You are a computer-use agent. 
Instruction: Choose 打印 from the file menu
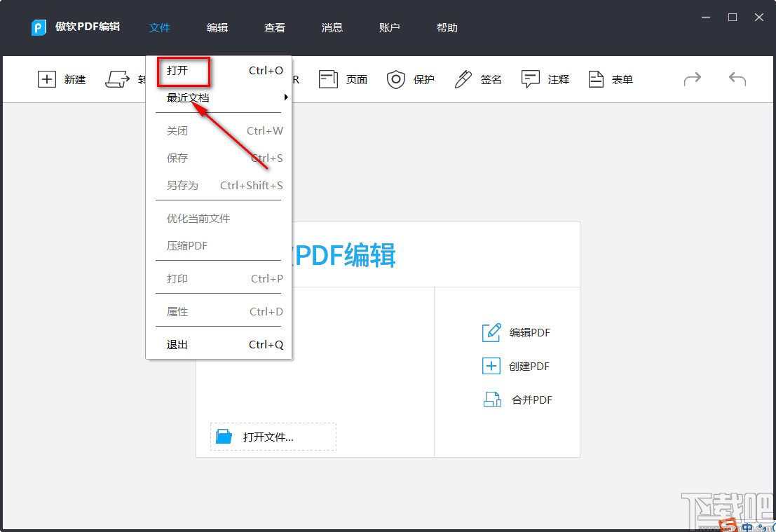[x=219, y=279]
